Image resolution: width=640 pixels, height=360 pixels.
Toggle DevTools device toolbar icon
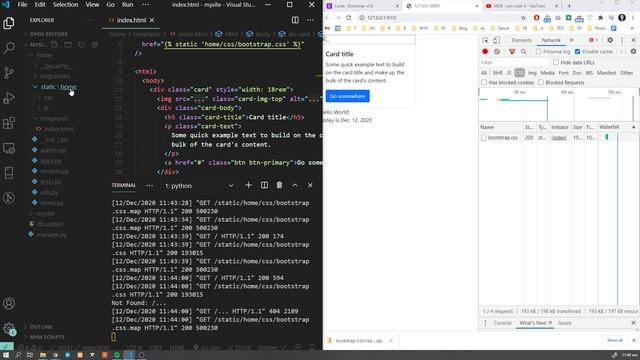coord(496,40)
